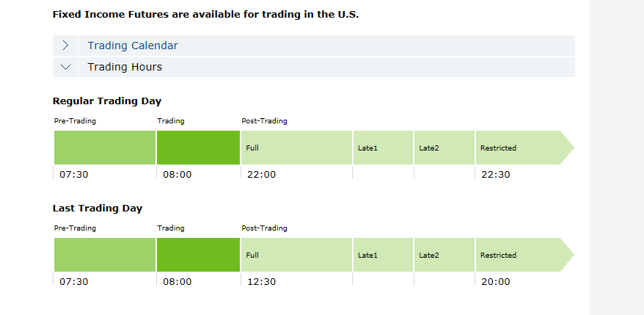
Task: Collapse the Trading Hours chevron arrow
Action: click(x=65, y=67)
